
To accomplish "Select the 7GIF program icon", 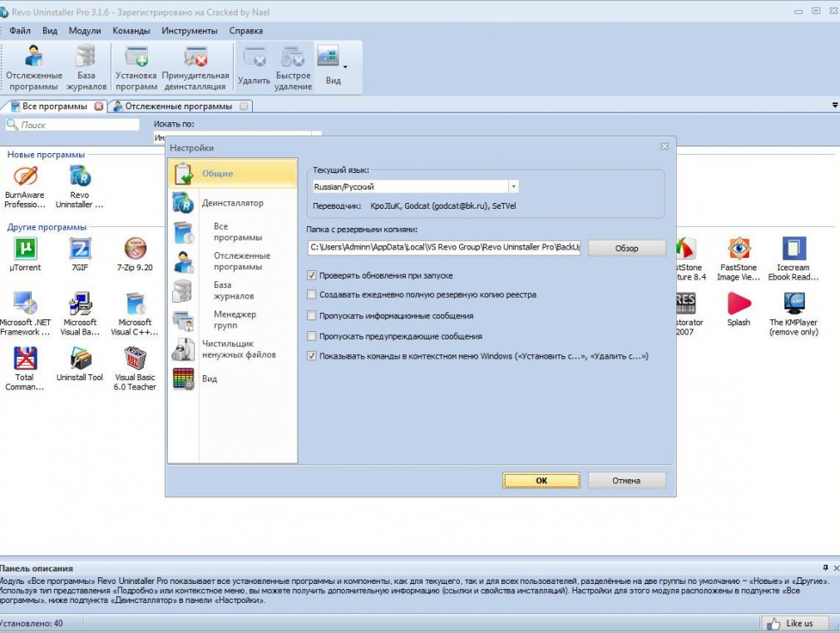I will (79, 255).
